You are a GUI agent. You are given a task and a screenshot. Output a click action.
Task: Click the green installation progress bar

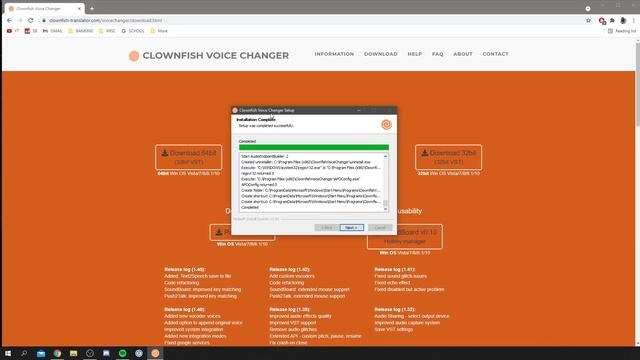pyautogui.click(x=313, y=147)
